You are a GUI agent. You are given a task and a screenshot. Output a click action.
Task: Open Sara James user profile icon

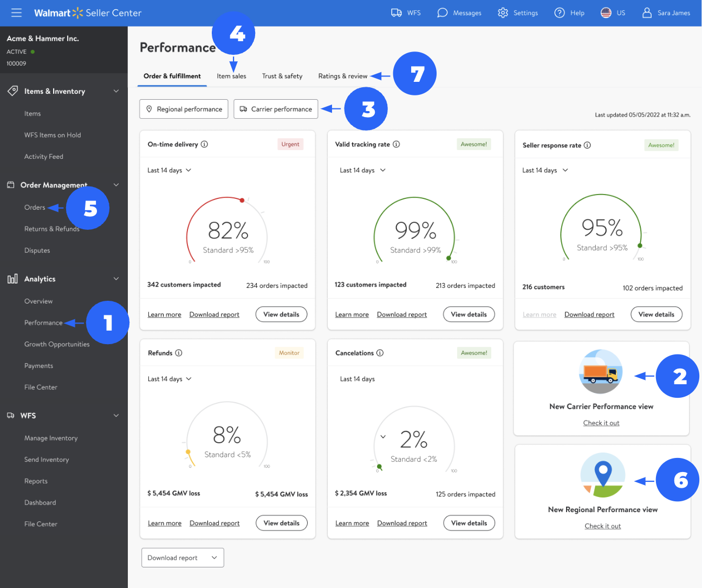[x=647, y=12]
